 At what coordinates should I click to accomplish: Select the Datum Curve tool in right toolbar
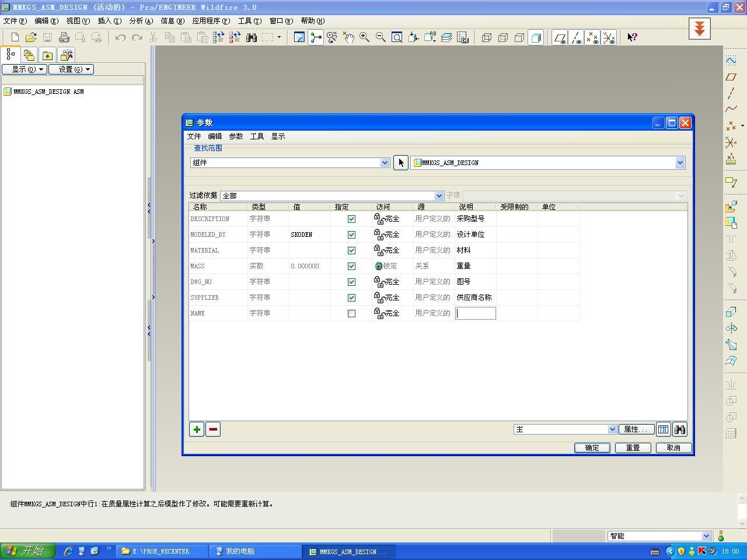[x=731, y=109]
